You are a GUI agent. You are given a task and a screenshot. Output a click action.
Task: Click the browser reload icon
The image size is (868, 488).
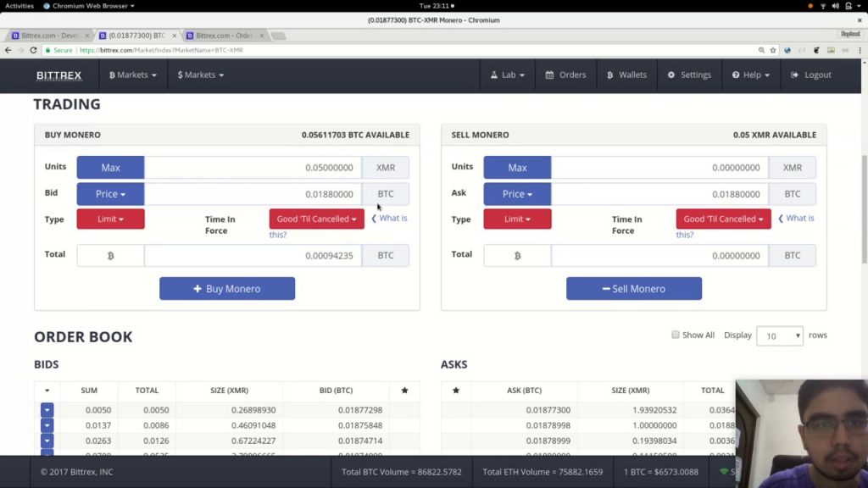[33, 50]
